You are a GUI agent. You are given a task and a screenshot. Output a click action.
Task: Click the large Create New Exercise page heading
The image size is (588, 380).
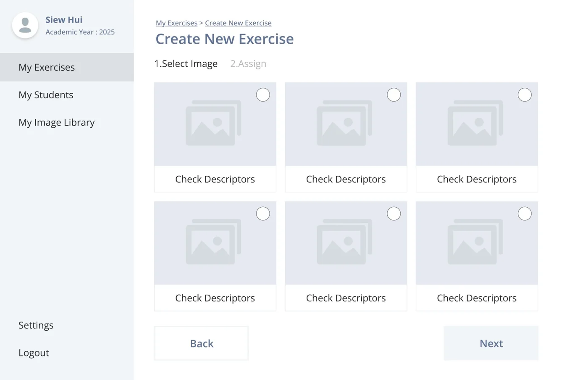[x=225, y=39]
